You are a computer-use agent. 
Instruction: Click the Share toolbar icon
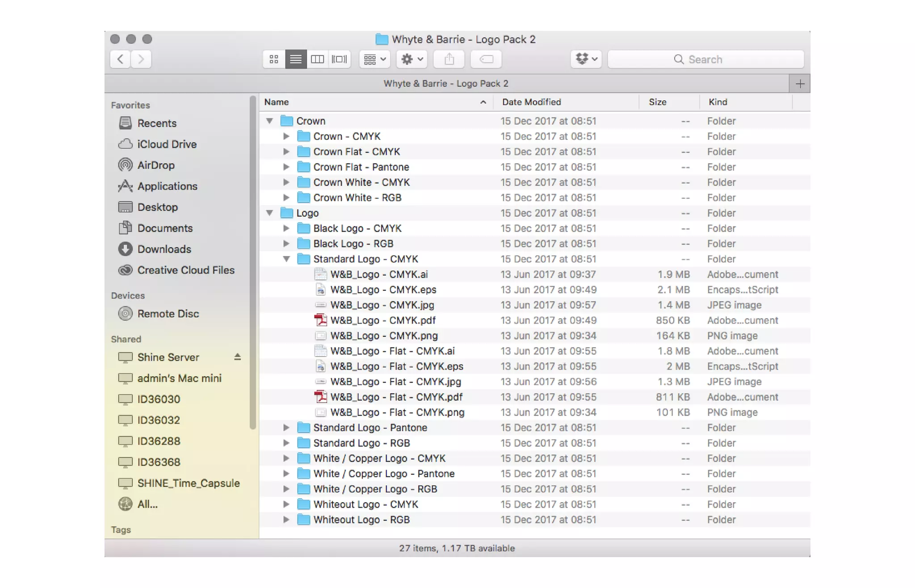pos(449,59)
